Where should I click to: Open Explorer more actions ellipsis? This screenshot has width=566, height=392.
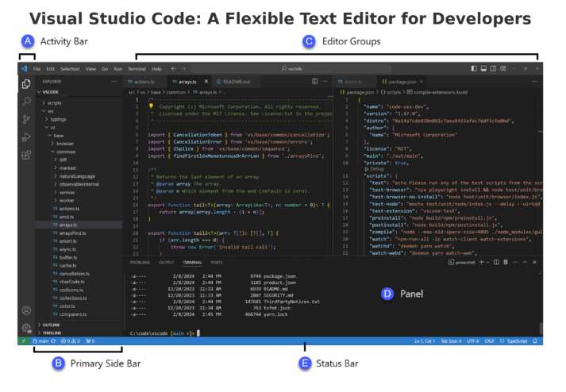point(114,82)
